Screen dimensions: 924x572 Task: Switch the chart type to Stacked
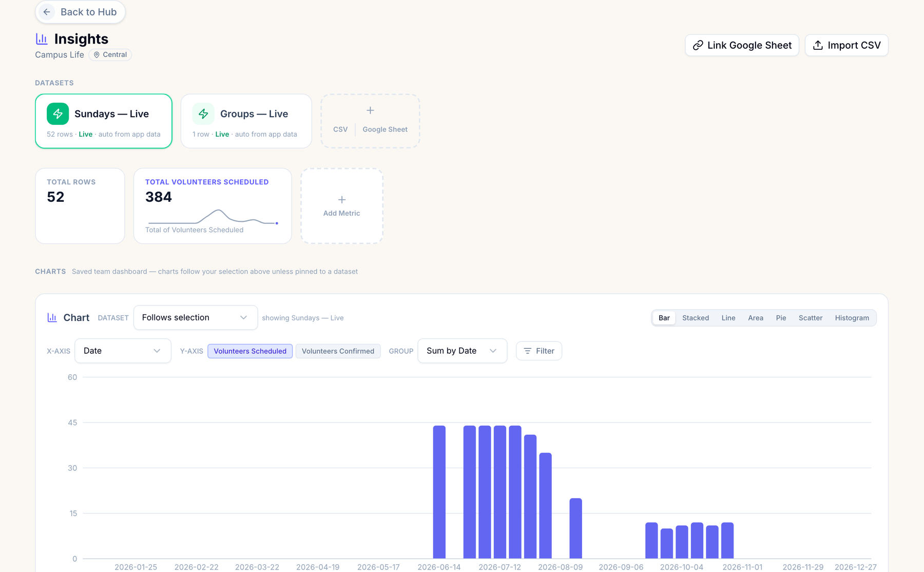tap(696, 318)
